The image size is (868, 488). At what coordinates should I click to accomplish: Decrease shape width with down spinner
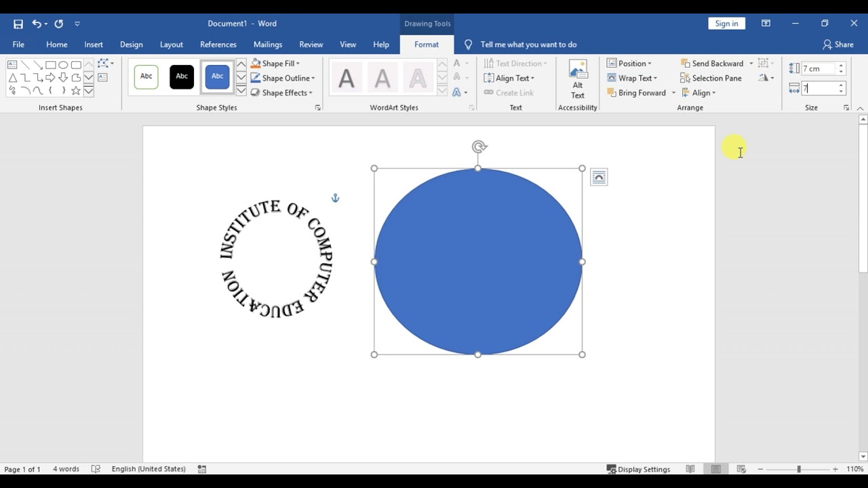click(841, 91)
